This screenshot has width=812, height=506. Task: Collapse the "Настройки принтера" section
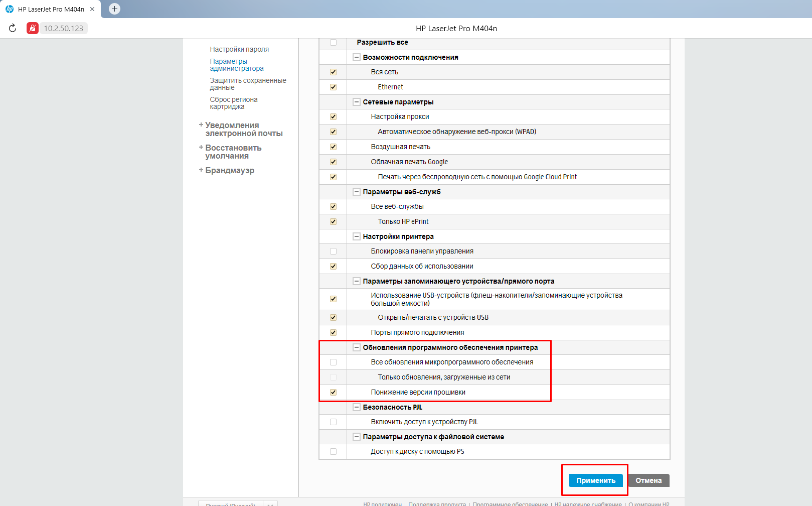pyautogui.click(x=357, y=236)
